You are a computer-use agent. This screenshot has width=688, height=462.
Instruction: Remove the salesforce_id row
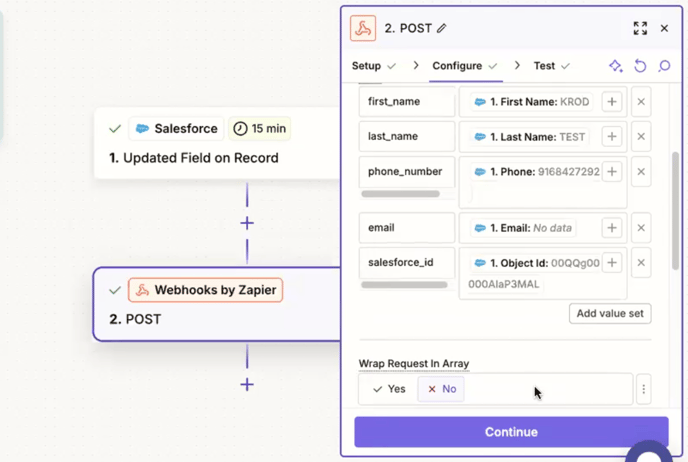641,263
